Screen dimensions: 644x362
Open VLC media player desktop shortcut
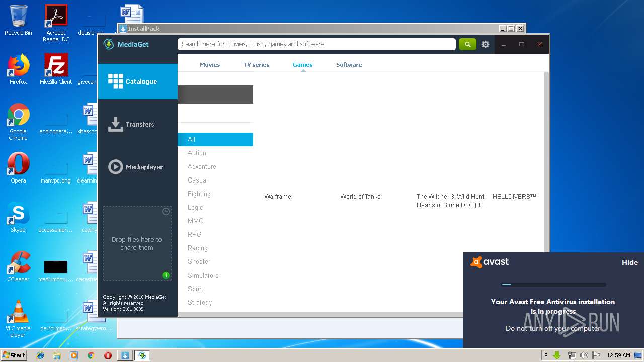click(x=18, y=319)
